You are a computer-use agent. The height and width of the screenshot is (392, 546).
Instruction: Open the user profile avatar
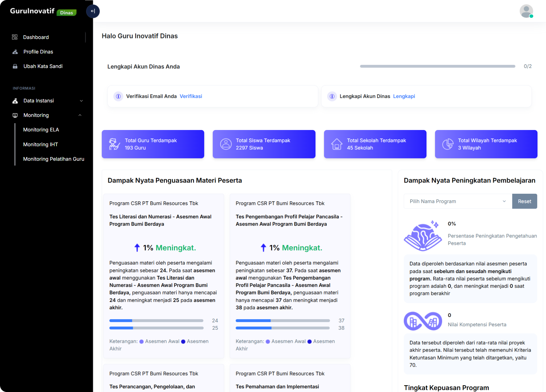coord(526,11)
